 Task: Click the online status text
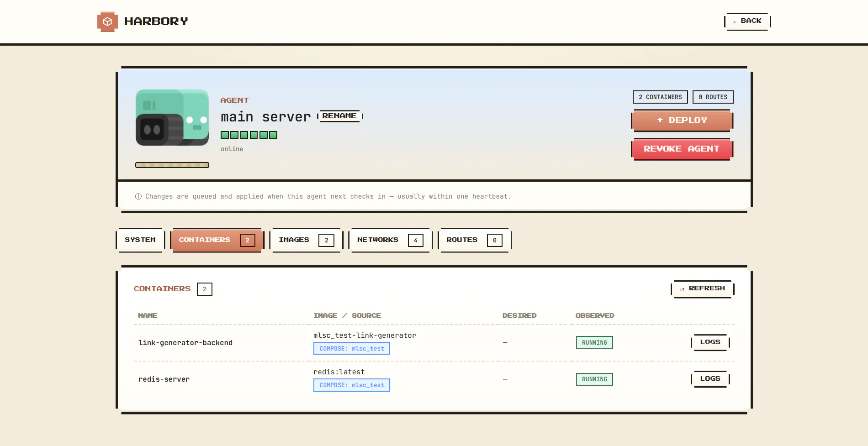(232, 149)
